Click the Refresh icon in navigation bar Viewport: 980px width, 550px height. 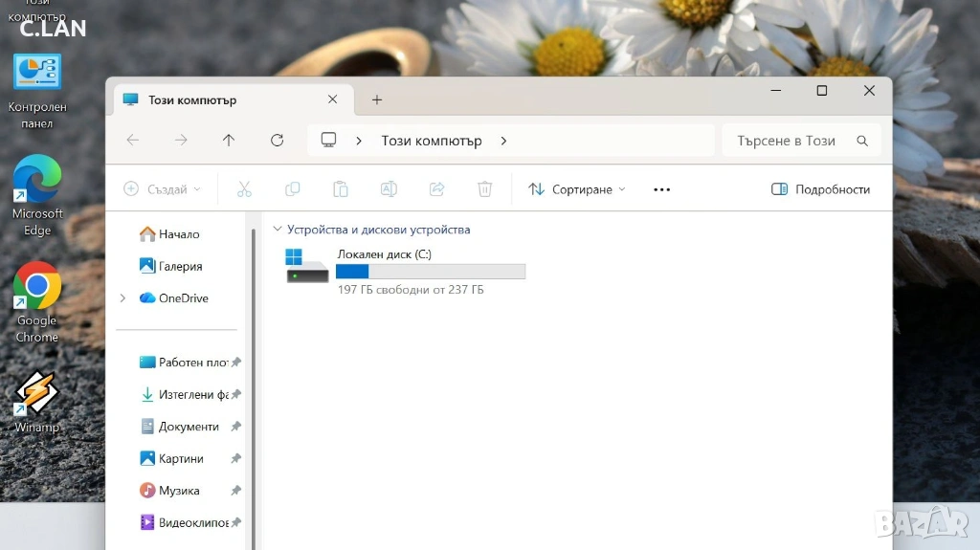(277, 141)
